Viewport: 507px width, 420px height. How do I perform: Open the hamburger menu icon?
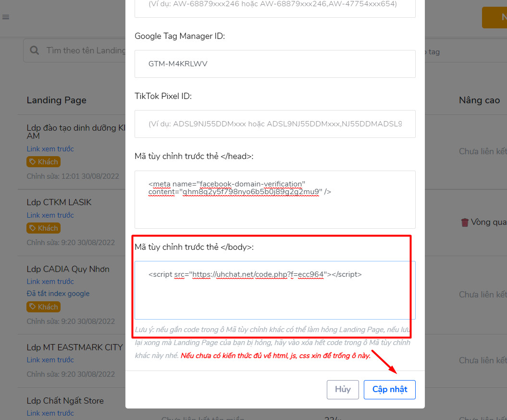point(6,17)
